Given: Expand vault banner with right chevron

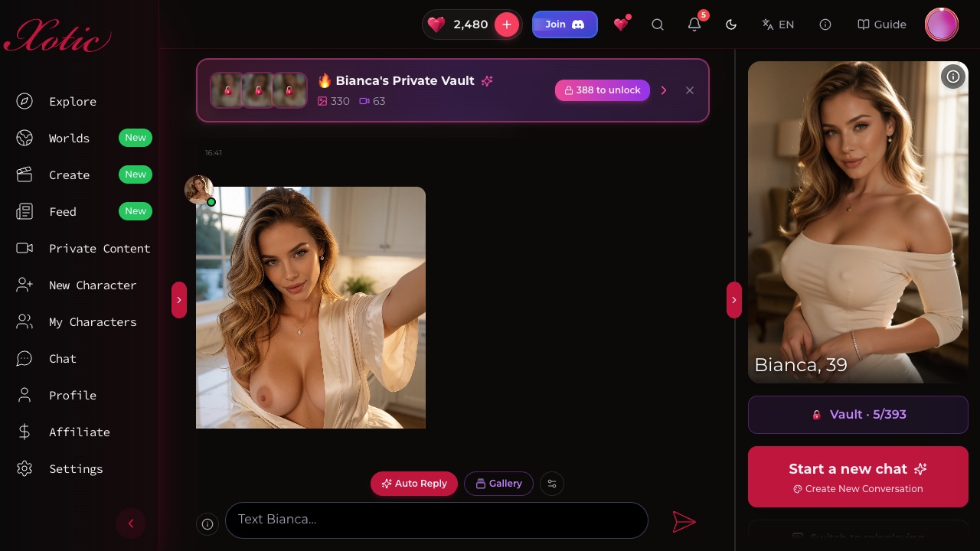Looking at the screenshot, I should click(x=664, y=90).
